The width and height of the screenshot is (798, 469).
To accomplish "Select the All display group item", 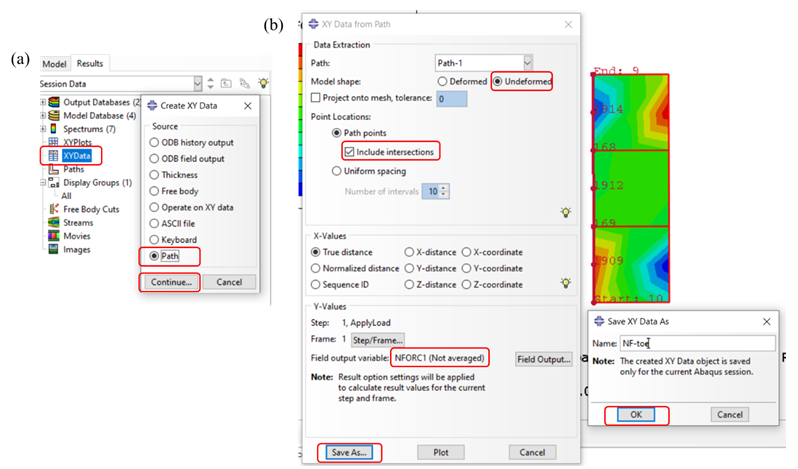I will click(66, 196).
